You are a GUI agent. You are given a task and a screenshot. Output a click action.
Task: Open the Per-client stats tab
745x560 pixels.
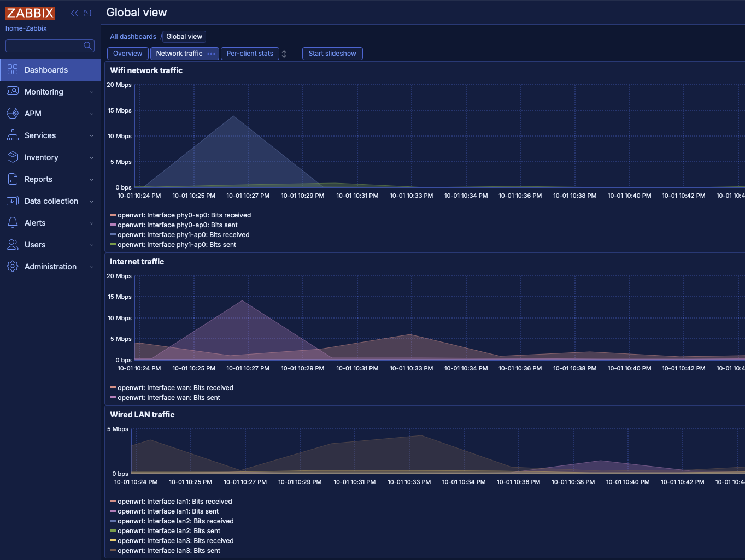[250, 54]
